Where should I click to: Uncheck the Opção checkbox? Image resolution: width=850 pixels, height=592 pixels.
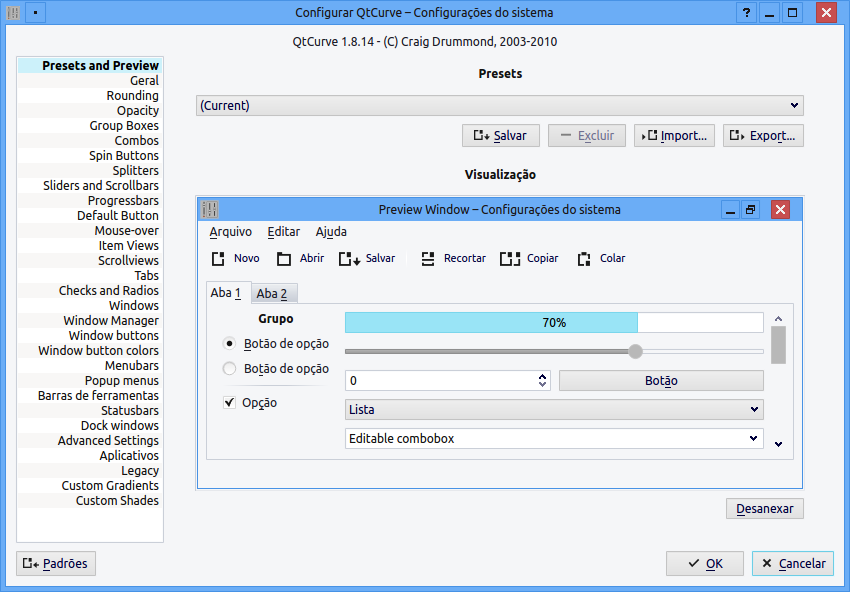click(229, 402)
